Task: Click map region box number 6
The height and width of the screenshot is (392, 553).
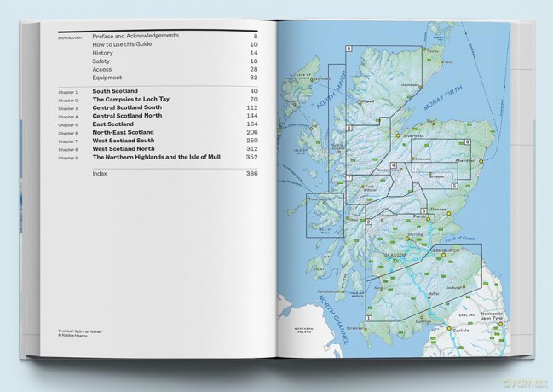Action: click(x=467, y=141)
